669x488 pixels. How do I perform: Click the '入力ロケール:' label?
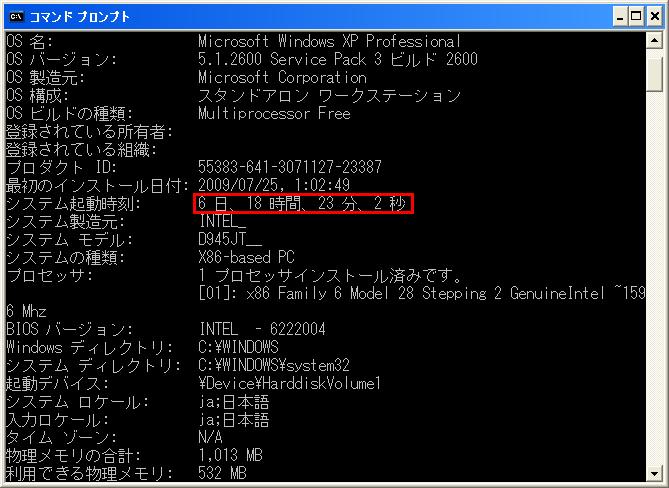click(57, 420)
